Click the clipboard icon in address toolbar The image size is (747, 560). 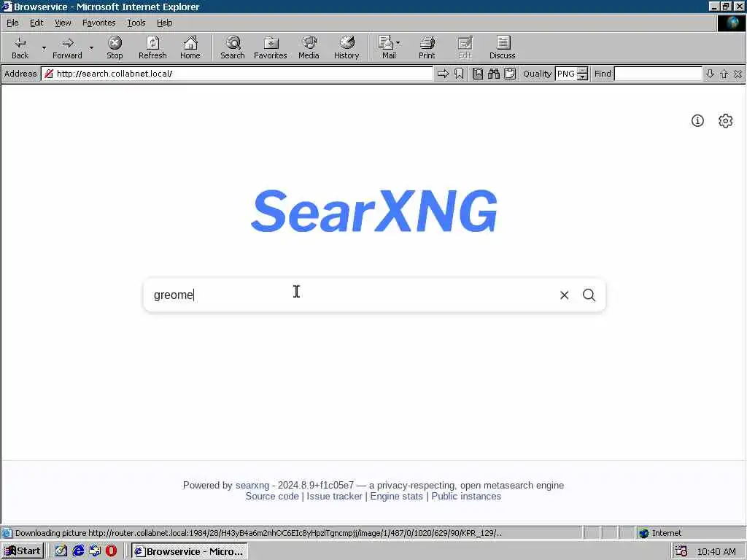pos(510,74)
